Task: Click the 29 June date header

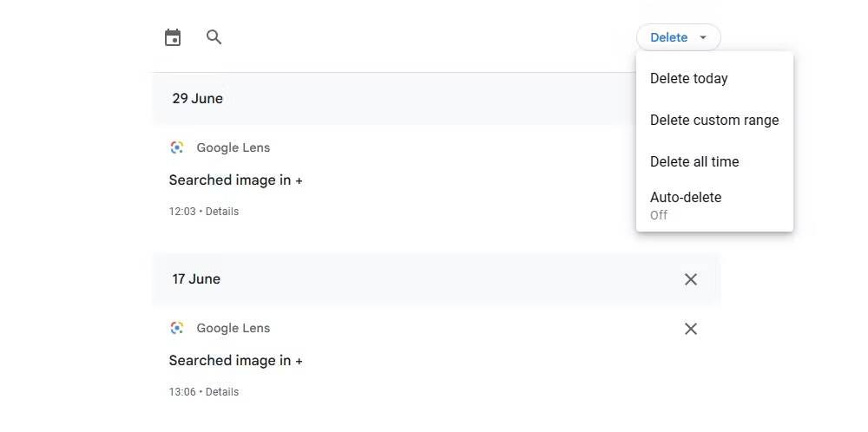Action: pyautogui.click(x=198, y=99)
